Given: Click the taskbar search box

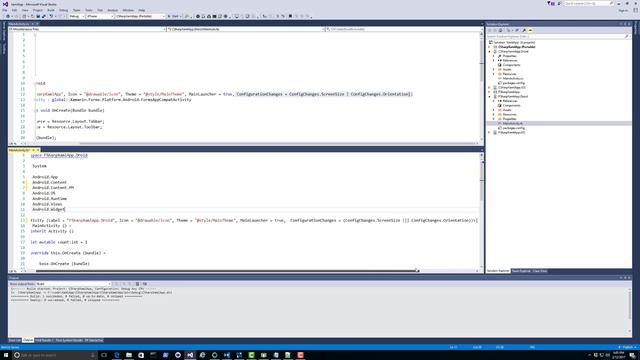Looking at the screenshot, I should pyautogui.click(x=54, y=355).
